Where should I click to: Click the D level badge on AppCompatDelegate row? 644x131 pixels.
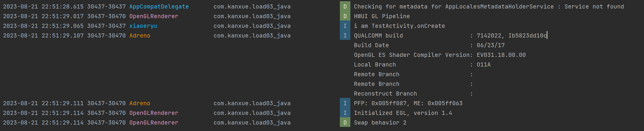[x=345, y=6]
